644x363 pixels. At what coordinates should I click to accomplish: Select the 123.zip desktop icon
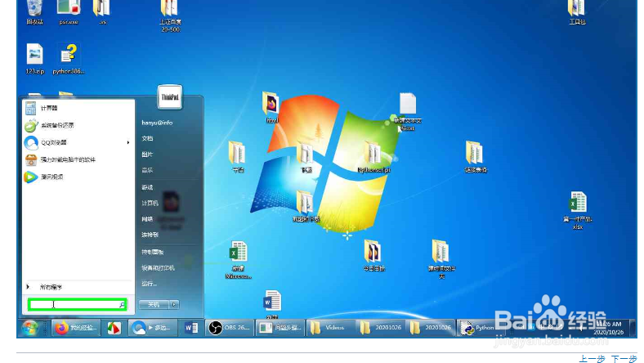coord(34,59)
